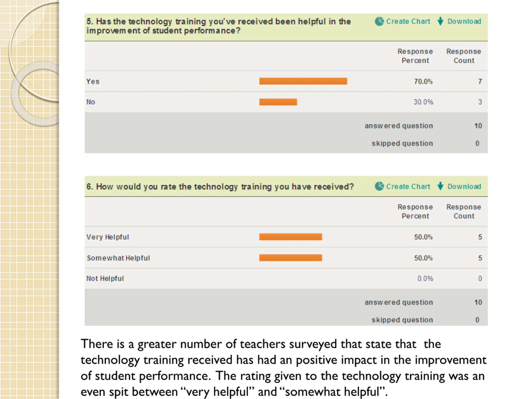The height and width of the screenshot is (399, 532).
Task: Click Response Percent header in question 6
Action: click(x=415, y=211)
